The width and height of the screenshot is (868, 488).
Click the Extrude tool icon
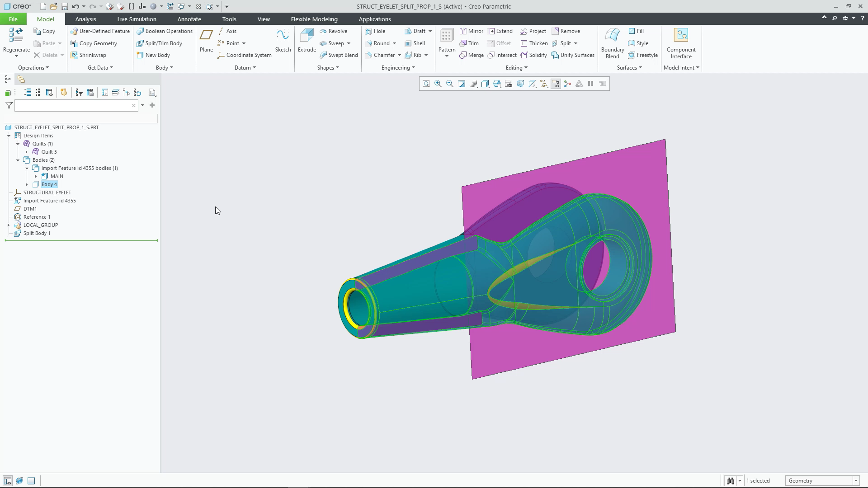307,36
